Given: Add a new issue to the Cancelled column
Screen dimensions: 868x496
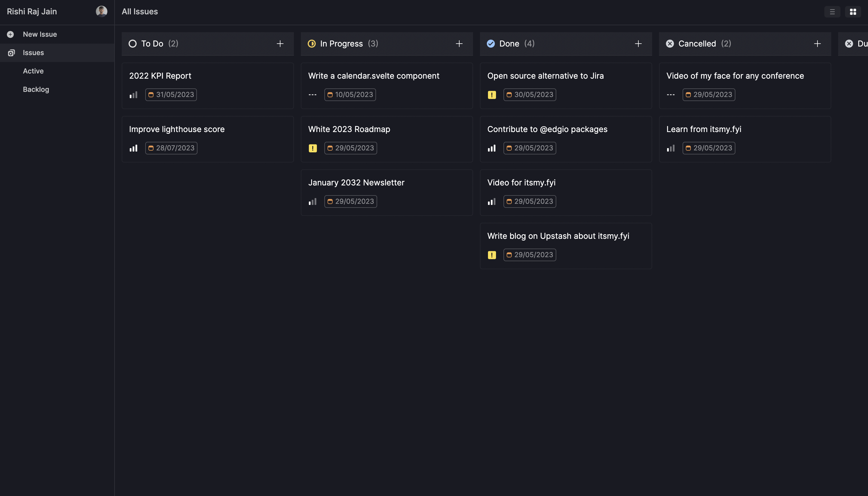Looking at the screenshot, I should [x=817, y=44].
